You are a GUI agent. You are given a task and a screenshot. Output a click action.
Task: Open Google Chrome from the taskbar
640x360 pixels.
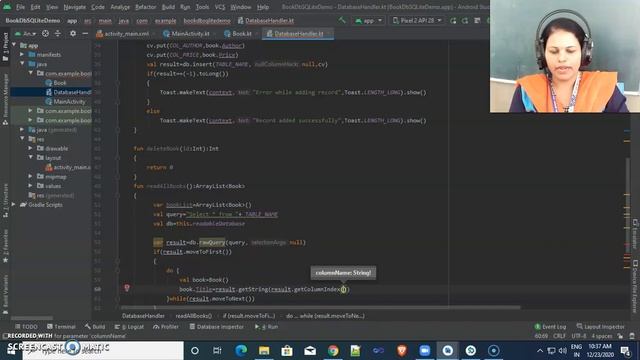(333, 351)
